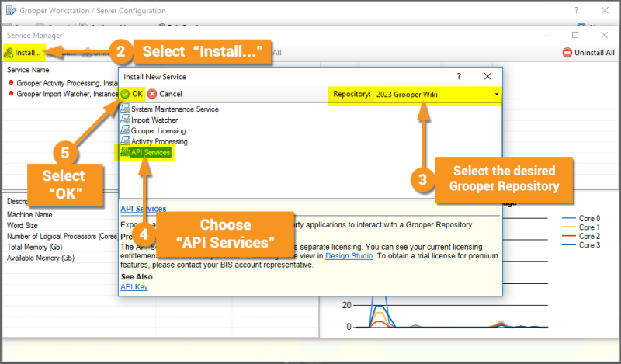Click the Core 2 legend entry
621x364 pixels.
[581, 236]
